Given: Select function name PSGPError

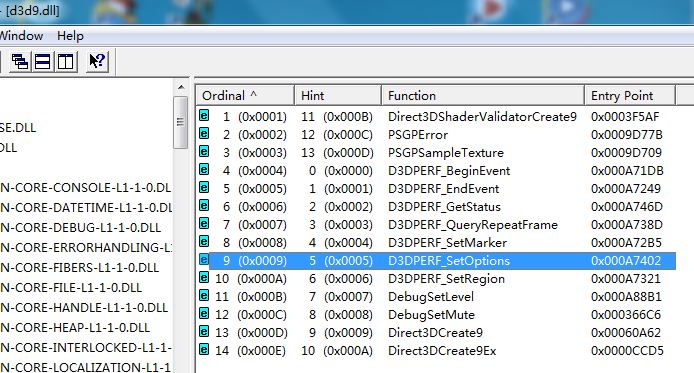Looking at the screenshot, I should [418, 135].
